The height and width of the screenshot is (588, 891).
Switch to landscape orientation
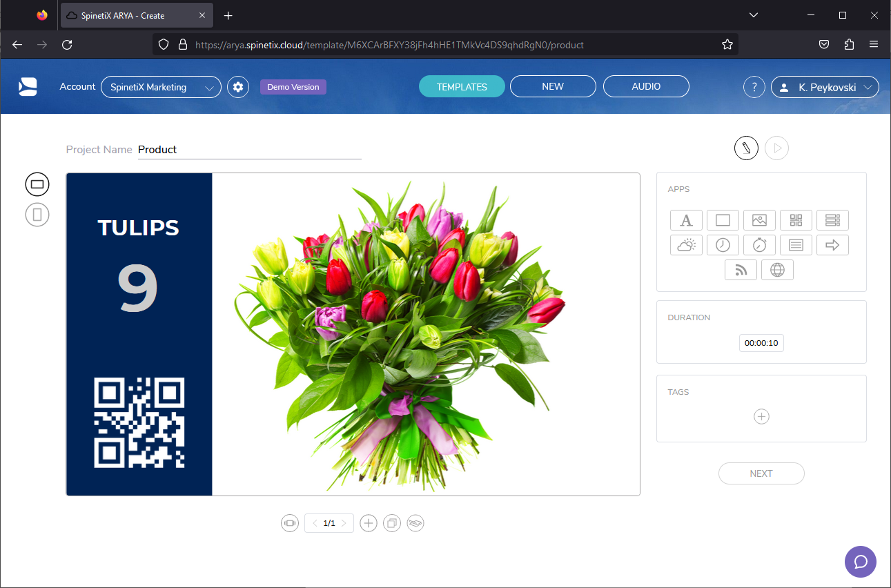tap(37, 184)
